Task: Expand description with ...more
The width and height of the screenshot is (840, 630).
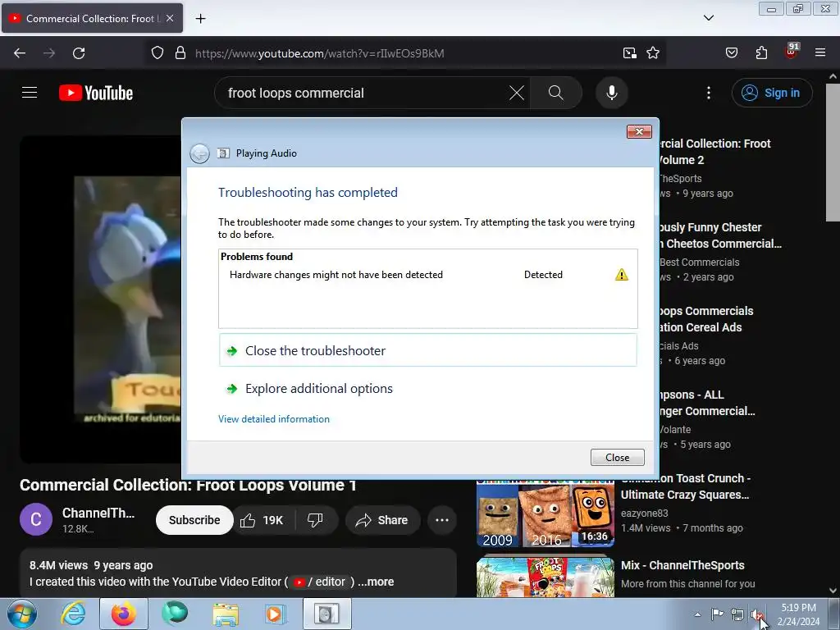Action: click(376, 582)
